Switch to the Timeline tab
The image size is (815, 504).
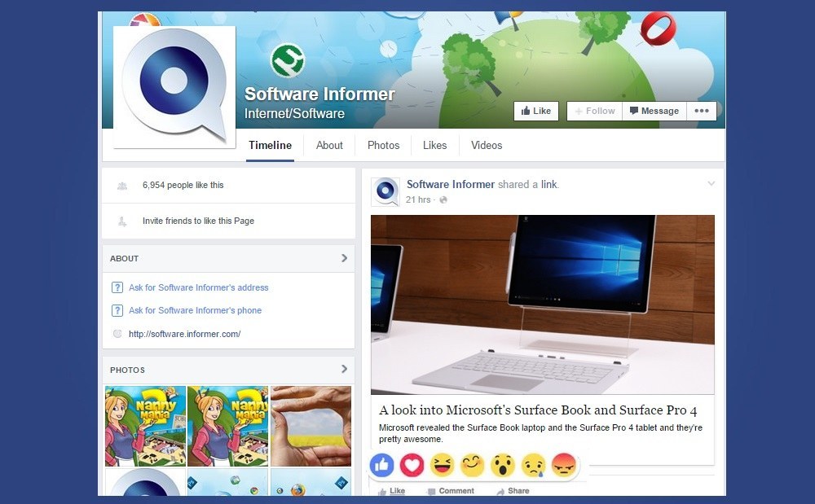tap(271, 145)
